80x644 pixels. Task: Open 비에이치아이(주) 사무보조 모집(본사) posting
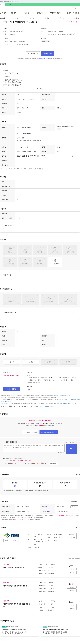pyautogui.click(x=14, y=568)
